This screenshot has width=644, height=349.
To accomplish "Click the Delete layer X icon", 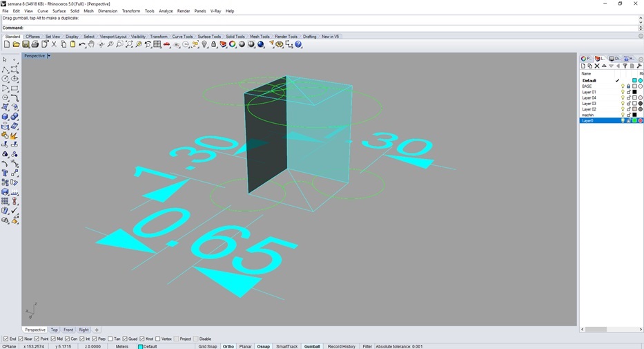I will [597, 66].
